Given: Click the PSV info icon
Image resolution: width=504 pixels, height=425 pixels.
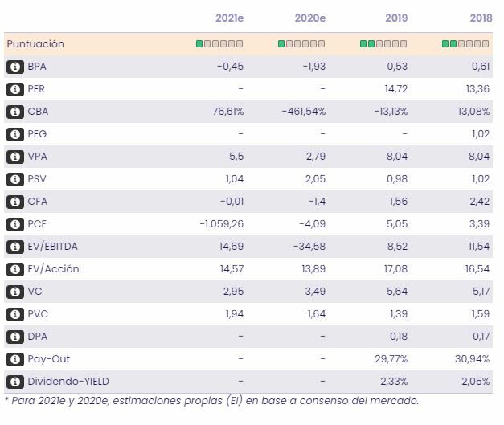Looking at the screenshot, I should point(14,179).
